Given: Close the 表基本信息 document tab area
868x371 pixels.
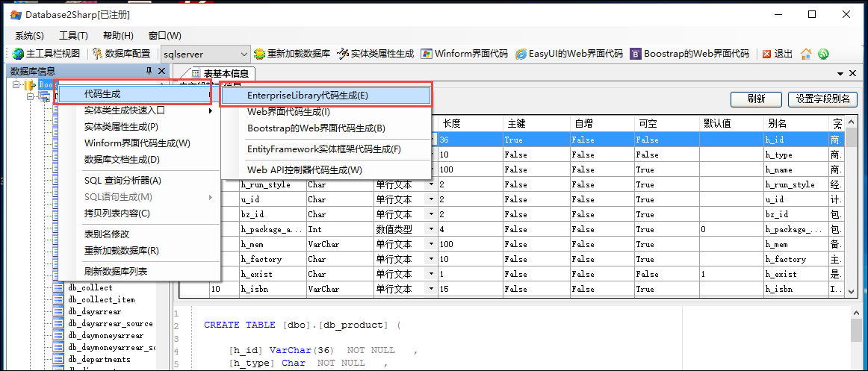Looking at the screenshot, I should pyautogui.click(x=852, y=73).
